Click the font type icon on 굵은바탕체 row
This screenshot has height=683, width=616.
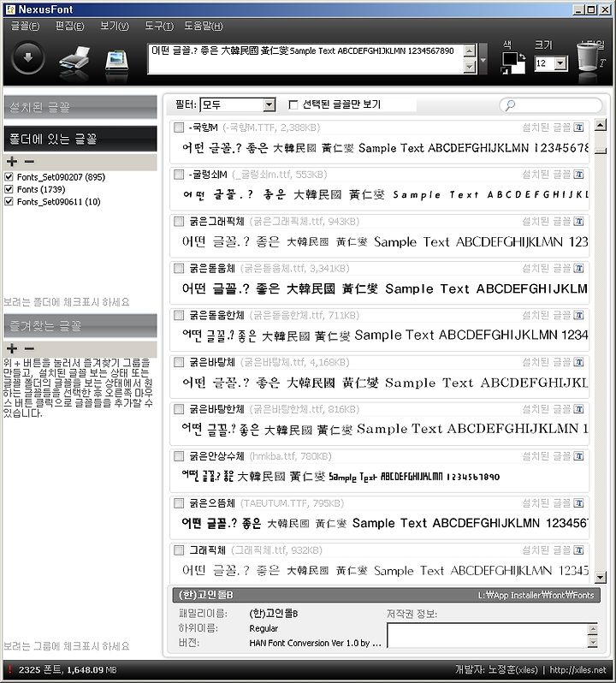coord(578,362)
